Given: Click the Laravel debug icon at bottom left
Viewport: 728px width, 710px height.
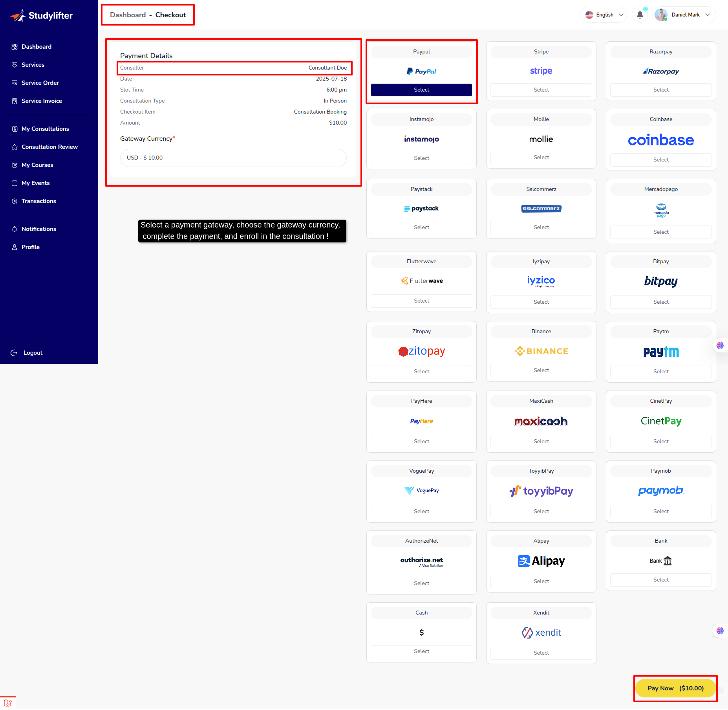Looking at the screenshot, I should point(8,703).
